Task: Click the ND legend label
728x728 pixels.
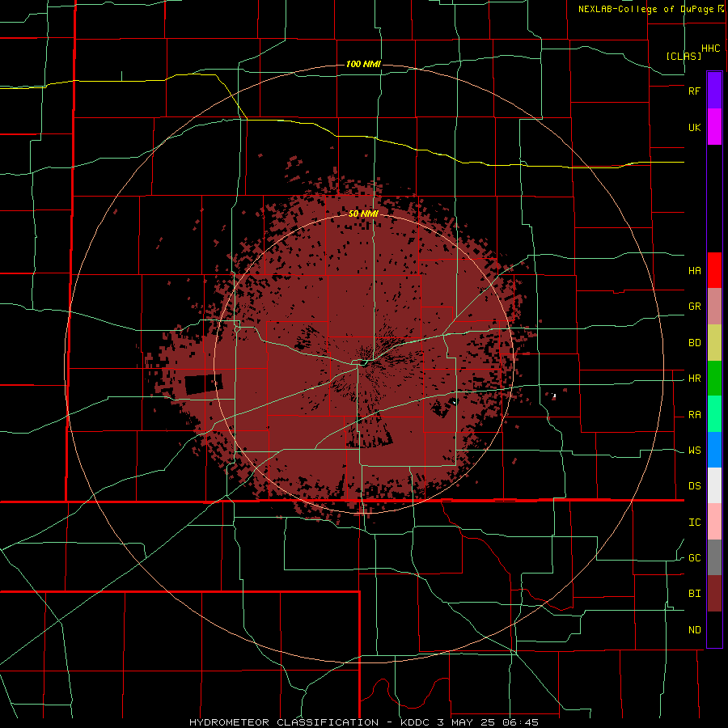Action: point(694,630)
